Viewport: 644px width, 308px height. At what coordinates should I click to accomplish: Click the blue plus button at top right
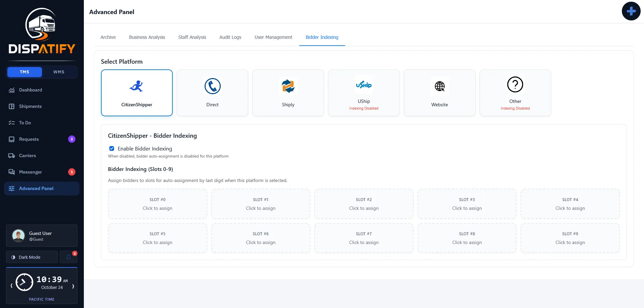tap(631, 11)
